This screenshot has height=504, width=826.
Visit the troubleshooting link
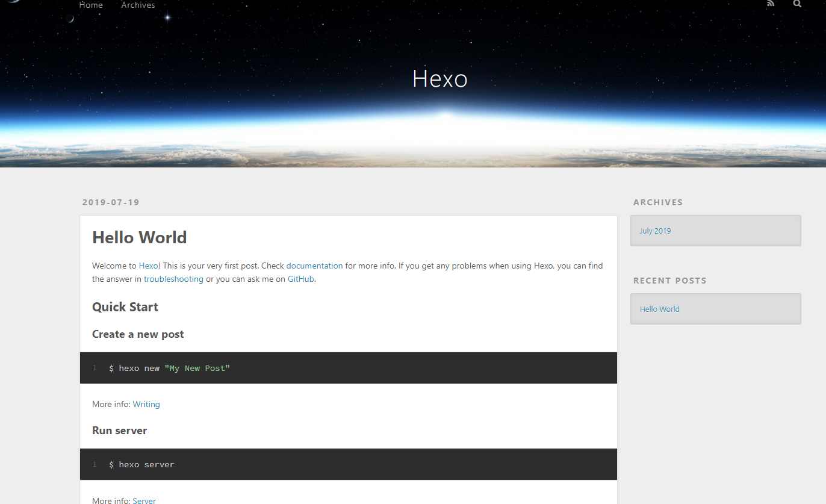pyautogui.click(x=173, y=279)
